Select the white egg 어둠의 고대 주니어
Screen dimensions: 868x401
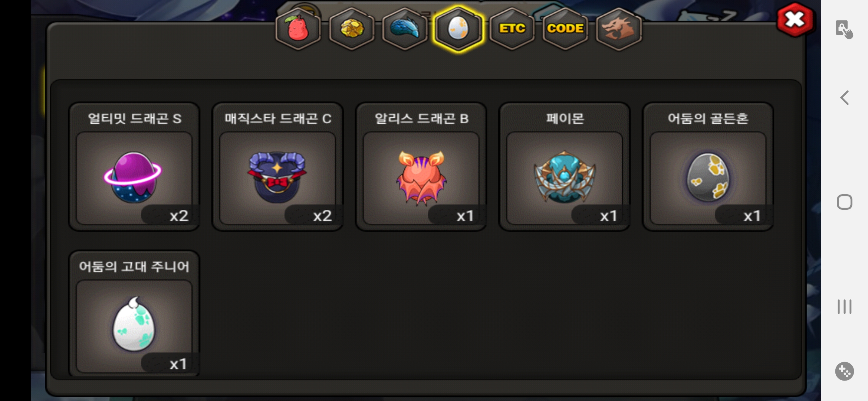pyautogui.click(x=134, y=326)
